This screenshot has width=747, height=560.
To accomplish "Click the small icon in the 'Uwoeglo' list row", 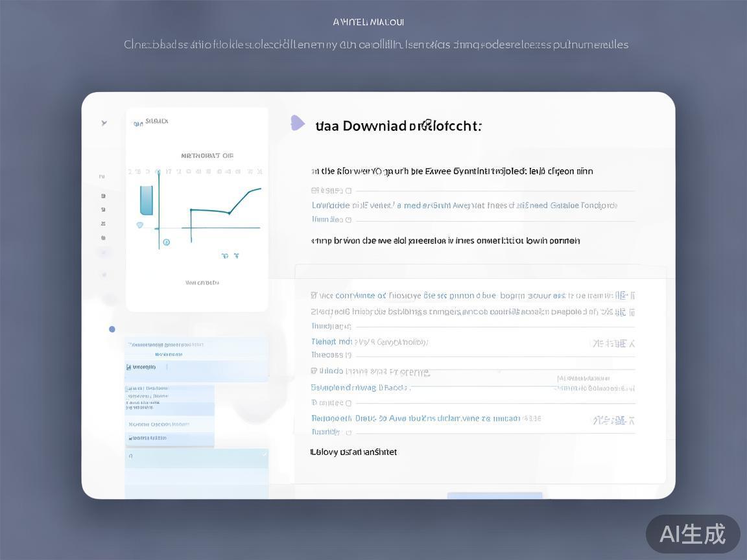I will (128, 367).
